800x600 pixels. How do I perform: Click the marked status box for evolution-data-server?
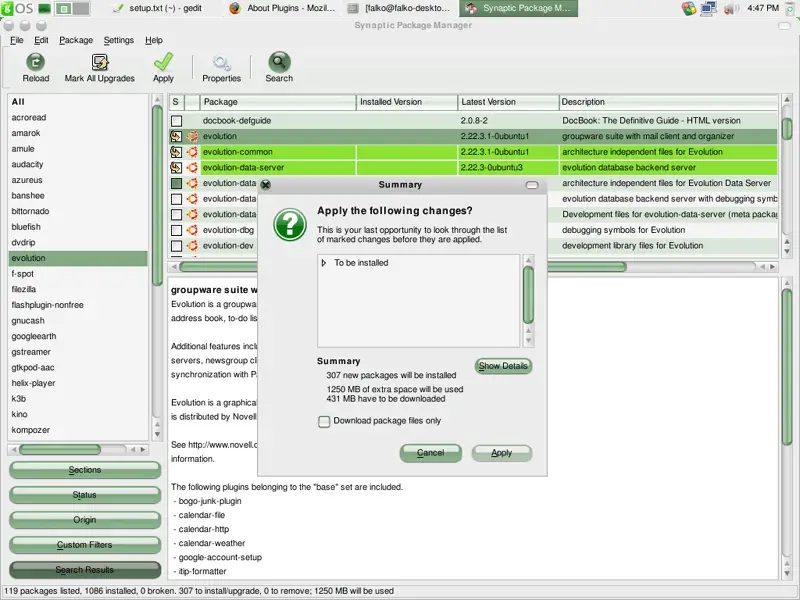(176, 167)
